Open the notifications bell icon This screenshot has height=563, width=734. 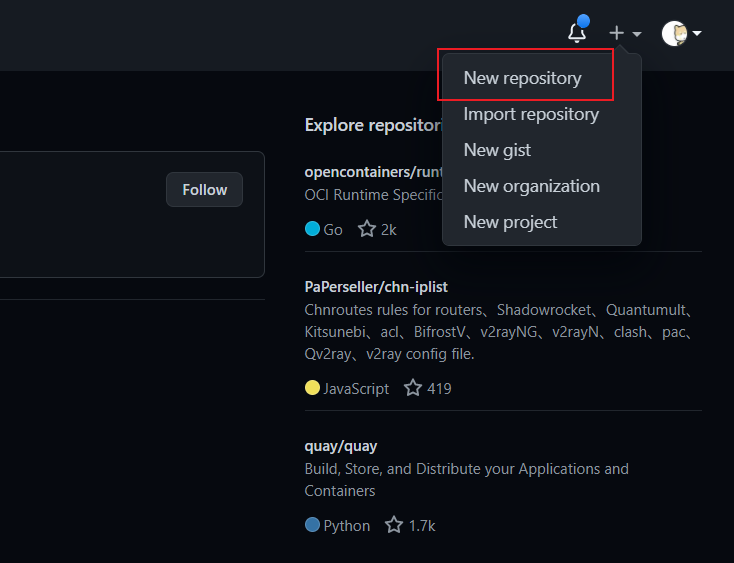[577, 33]
